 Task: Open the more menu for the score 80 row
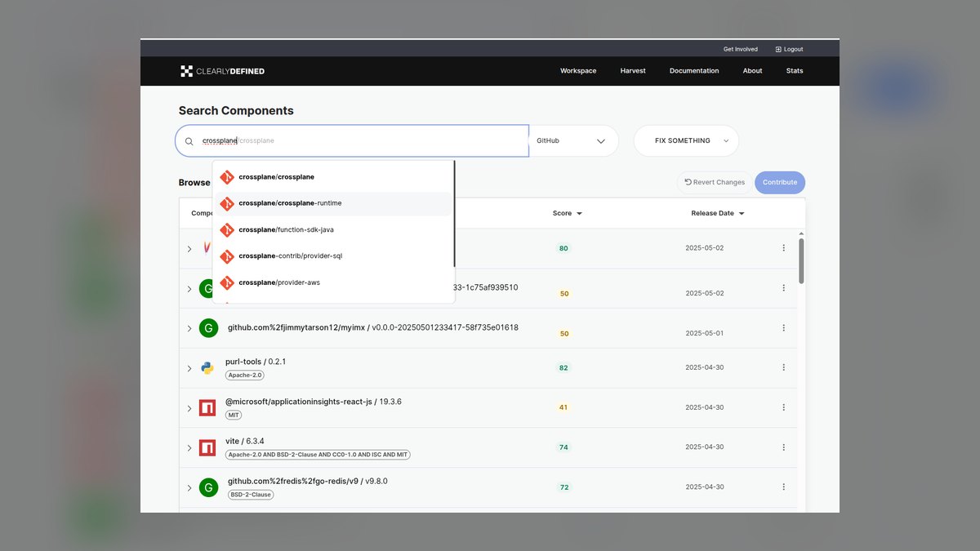[783, 248]
